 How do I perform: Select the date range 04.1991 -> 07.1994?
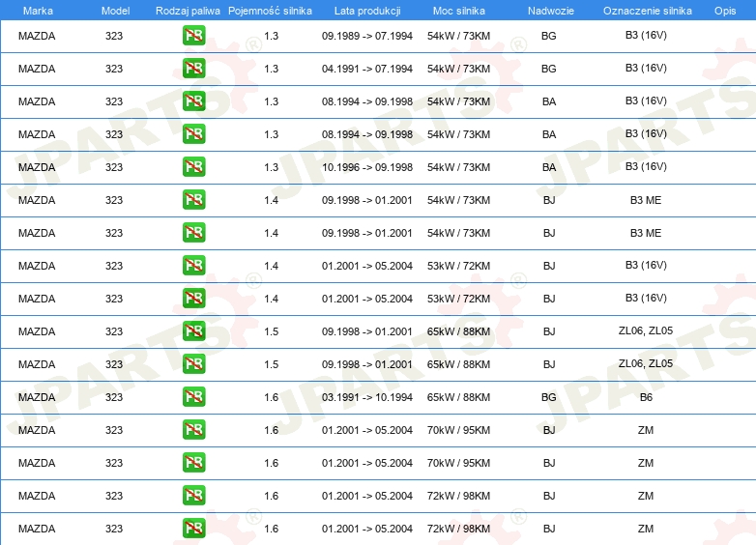(367, 69)
